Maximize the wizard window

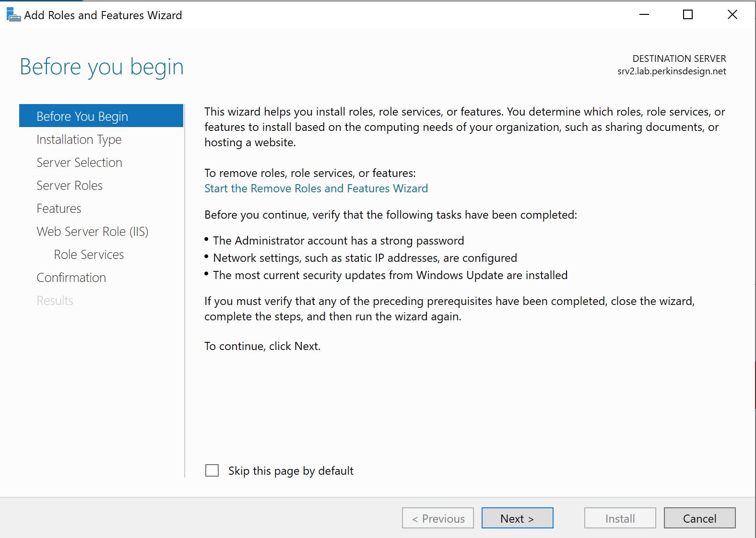click(x=687, y=15)
